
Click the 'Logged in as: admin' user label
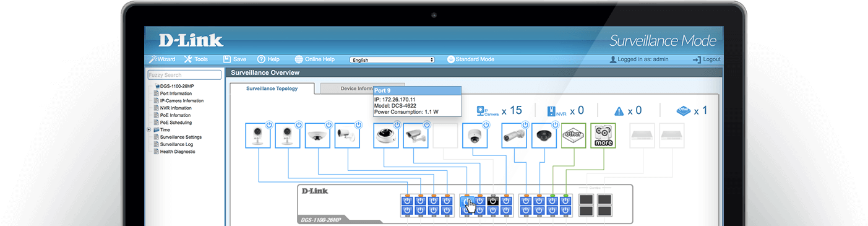point(640,59)
